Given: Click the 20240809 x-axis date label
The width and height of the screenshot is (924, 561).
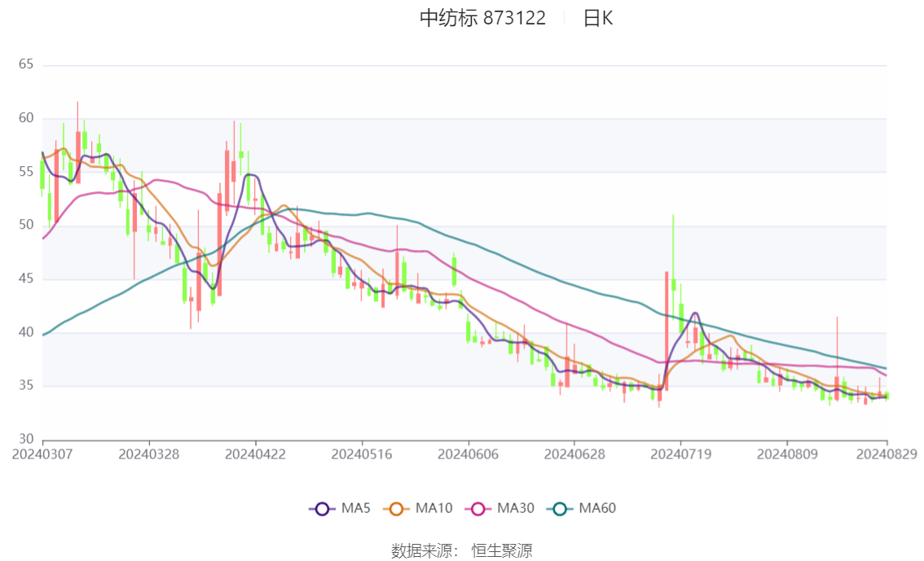Looking at the screenshot, I should pyautogui.click(x=787, y=454).
